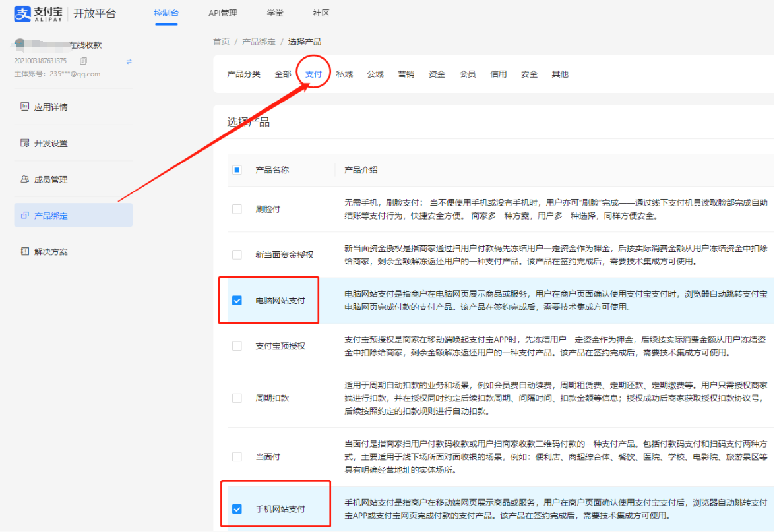Click the 周期扣款 product description text

click(x=556, y=398)
